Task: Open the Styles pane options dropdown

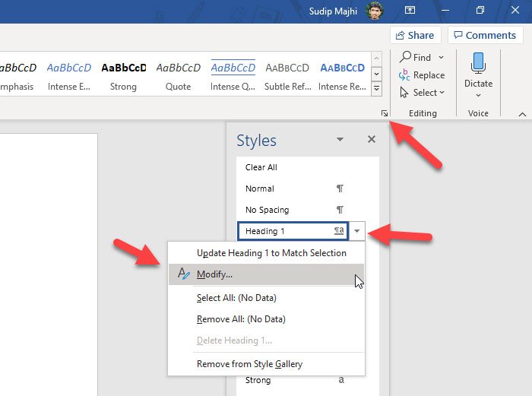Action: (x=340, y=140)
